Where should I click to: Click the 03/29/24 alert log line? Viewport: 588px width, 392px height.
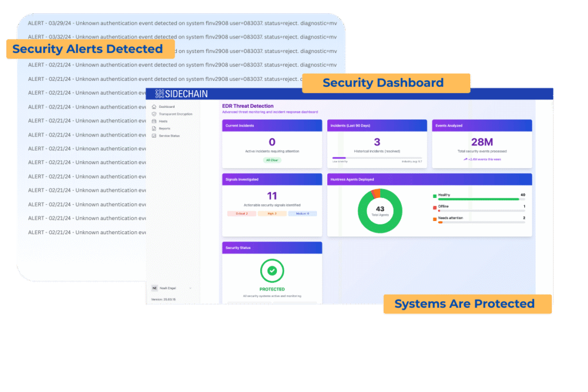(182, 23)
